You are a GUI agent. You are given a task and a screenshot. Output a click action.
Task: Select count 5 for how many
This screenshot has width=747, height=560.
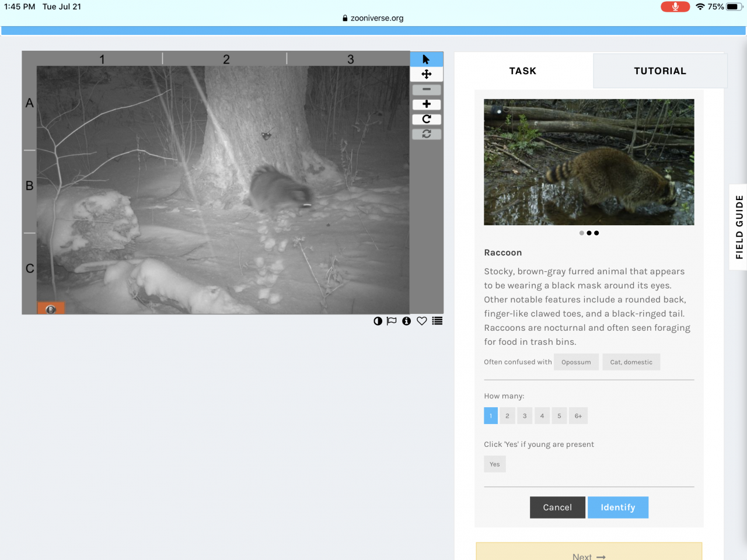point(559,416)
